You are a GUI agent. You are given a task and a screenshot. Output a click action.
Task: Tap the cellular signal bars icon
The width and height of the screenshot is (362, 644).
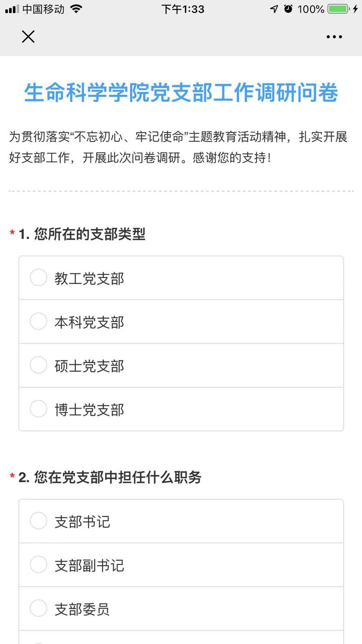tap(12, 9)
